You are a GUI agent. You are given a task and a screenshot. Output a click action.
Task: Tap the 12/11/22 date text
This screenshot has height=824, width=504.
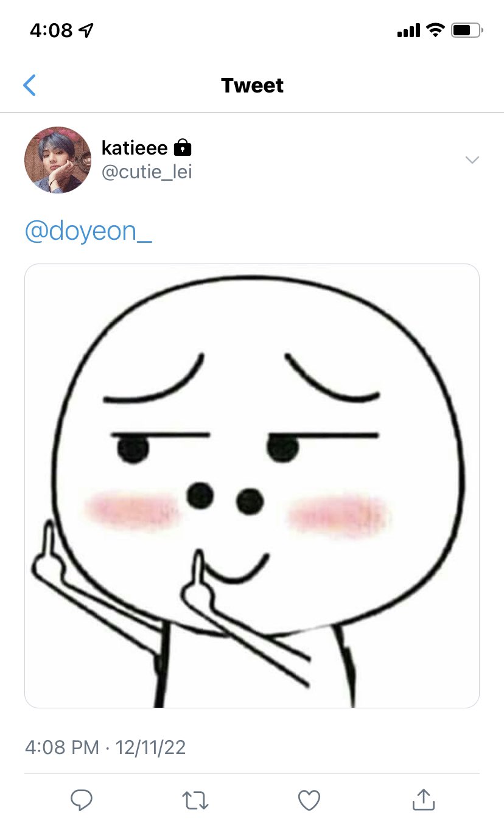click(150, 747)
